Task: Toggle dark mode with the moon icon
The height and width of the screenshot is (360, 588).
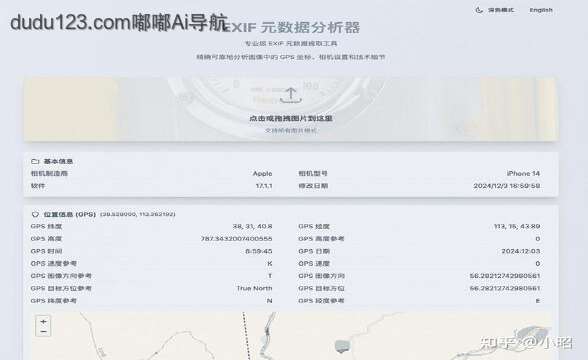Action: coord(479,10)
